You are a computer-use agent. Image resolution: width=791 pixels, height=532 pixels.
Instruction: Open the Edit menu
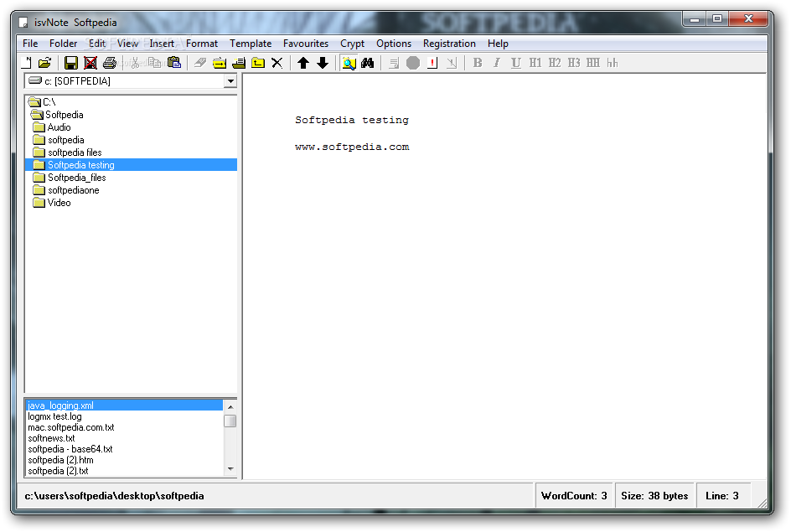coord(97,44)
